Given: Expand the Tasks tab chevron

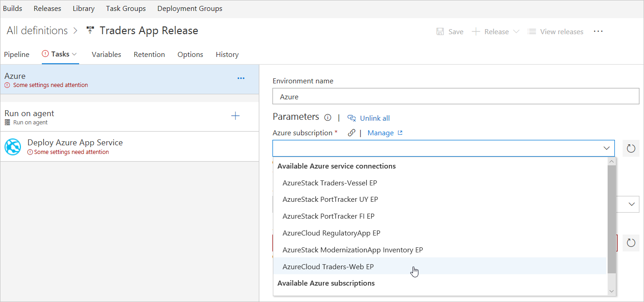Looking at the screenshot, I should (75, 54).
